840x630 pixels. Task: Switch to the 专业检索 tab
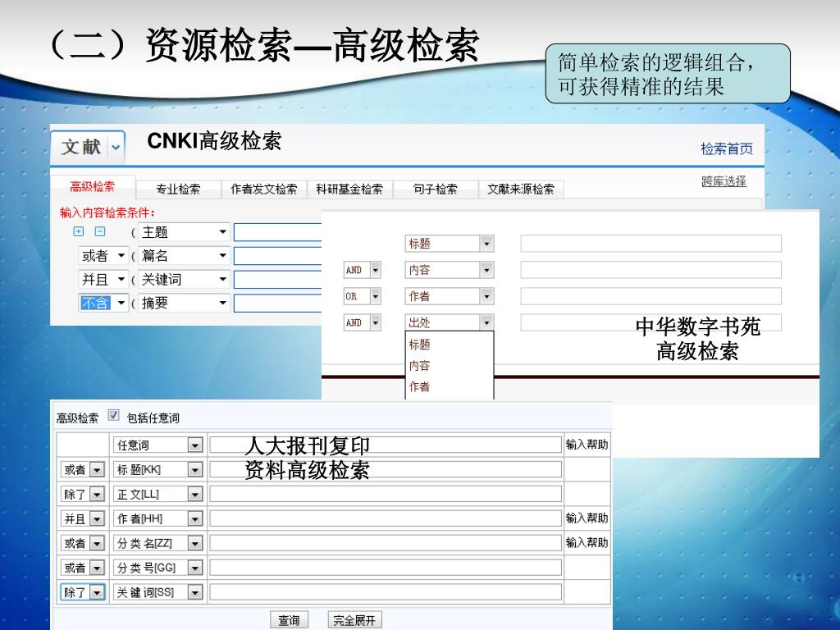[178, 189]
